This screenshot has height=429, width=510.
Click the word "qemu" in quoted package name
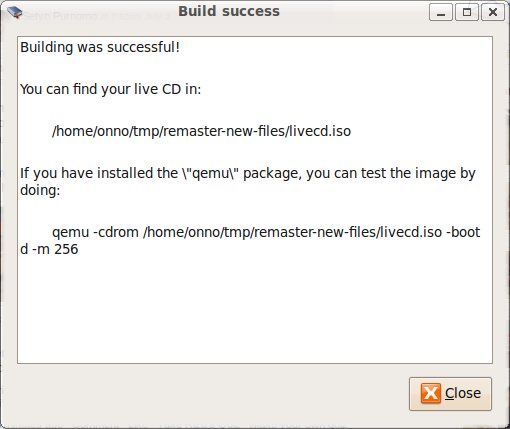pyautogui.click(x=212, y=174)
